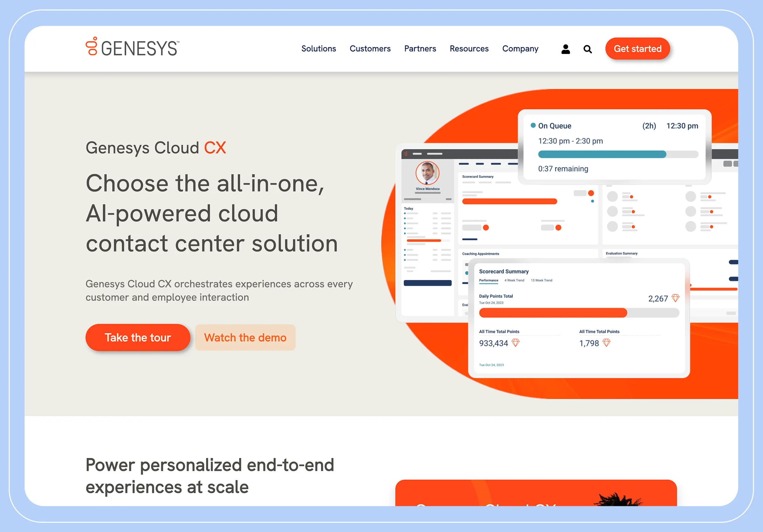Click the Get started button
The width and height of the screenshot is (763, 532).
[637, 49]
